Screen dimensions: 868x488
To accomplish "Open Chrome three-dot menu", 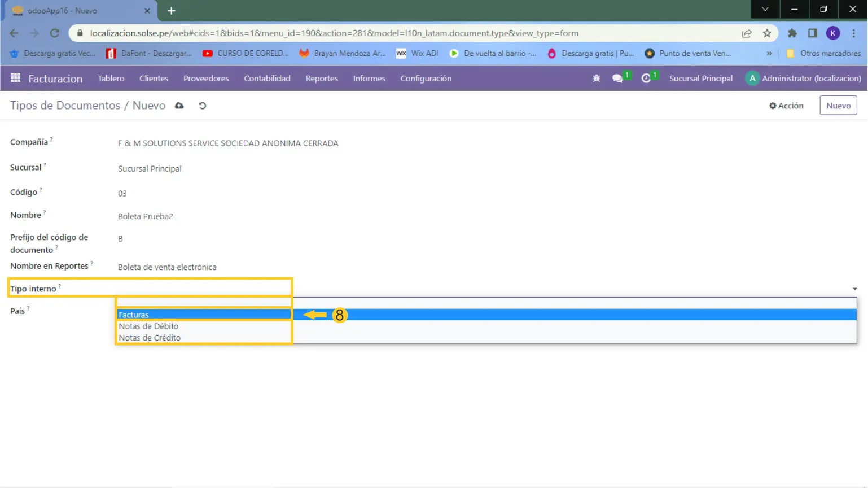I will point(854,33).
